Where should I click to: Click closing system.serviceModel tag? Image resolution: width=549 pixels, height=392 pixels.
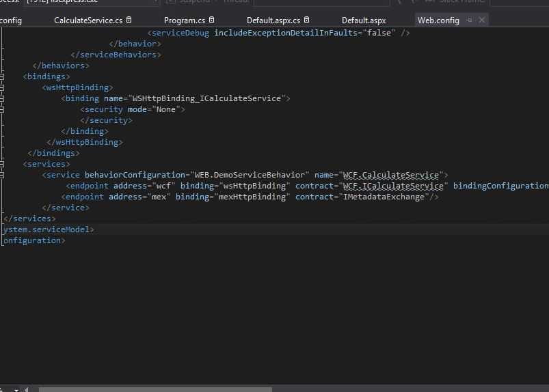49,229
